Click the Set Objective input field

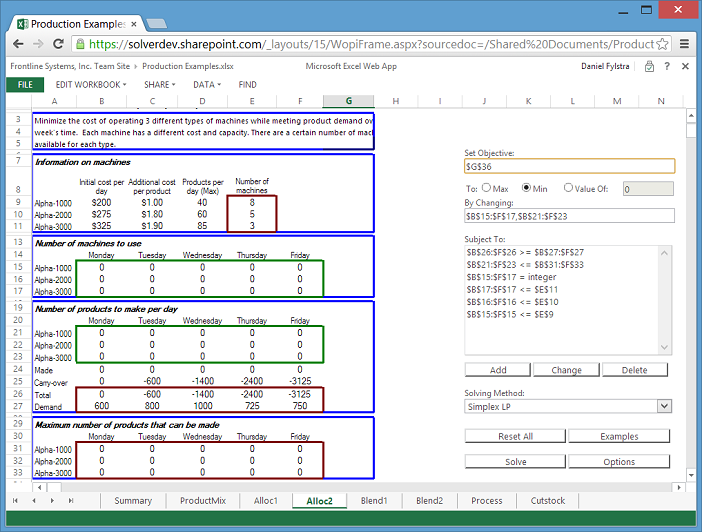pos(569,167)
